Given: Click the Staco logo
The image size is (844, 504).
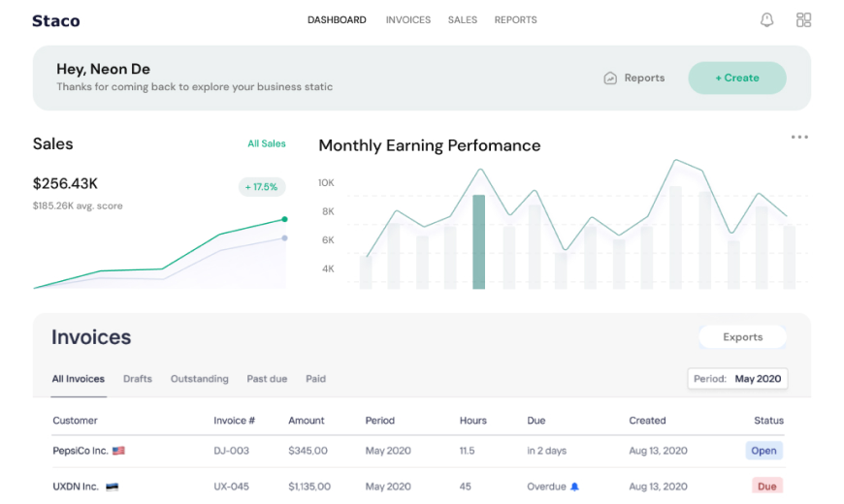Looking at the screenshot, I should [56, 20].
